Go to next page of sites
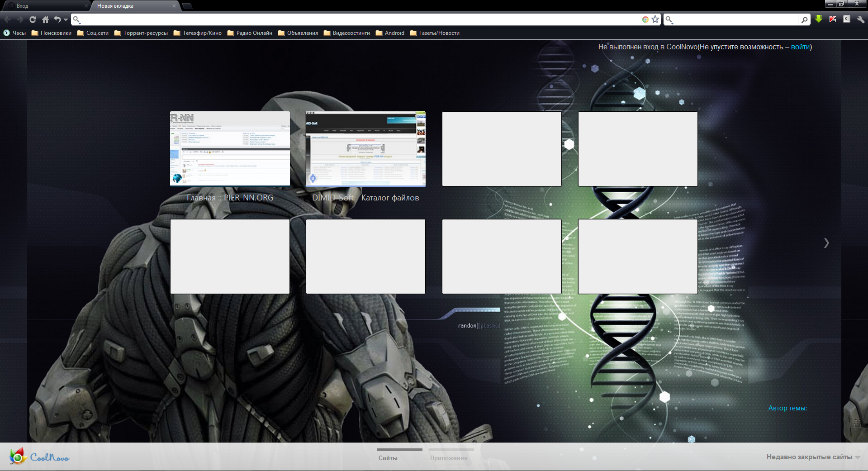The width and height of the screenshot is (868, 471). [826, 243]
